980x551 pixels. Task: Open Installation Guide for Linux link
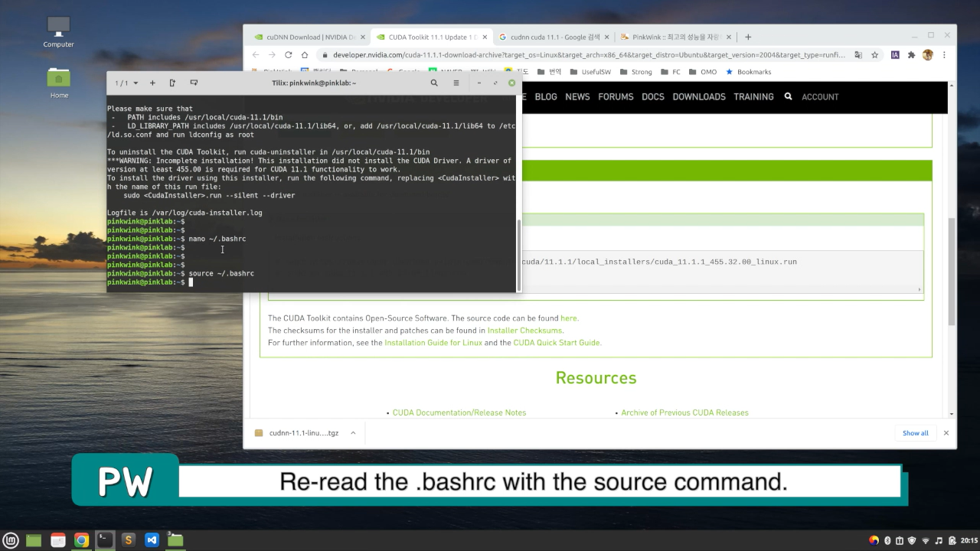[x=433, y=343]
